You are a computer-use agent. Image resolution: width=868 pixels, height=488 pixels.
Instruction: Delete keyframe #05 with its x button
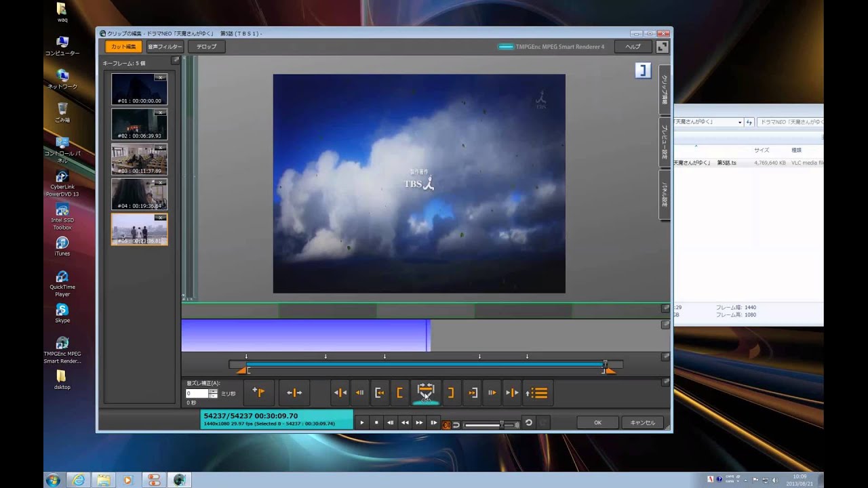click(x=160, y=218)
